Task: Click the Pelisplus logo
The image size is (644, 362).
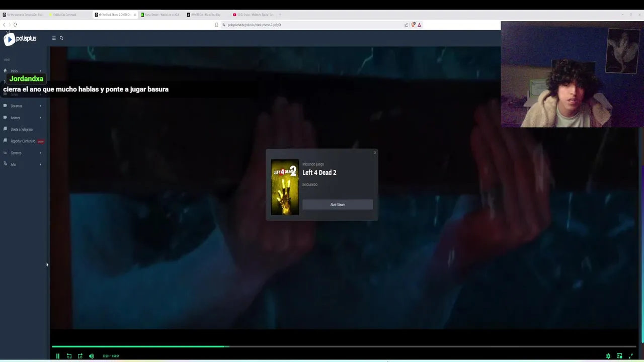Action: (20, 39)
